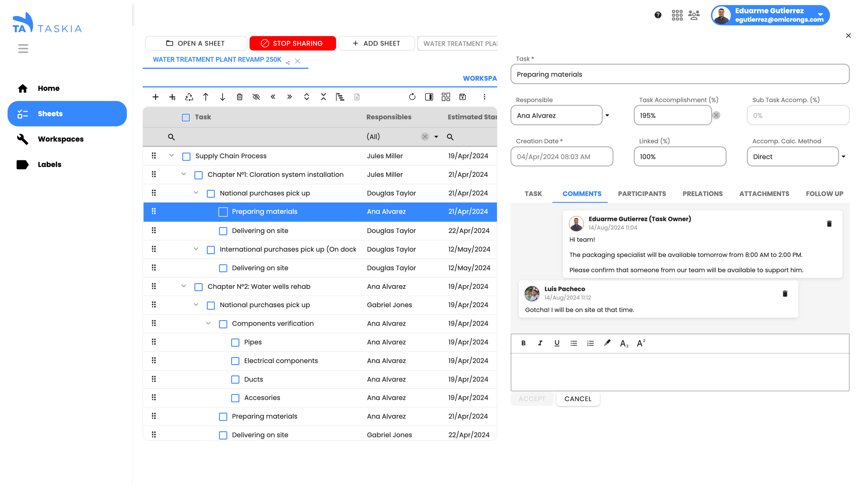Viewport: 868px width, 488px height.
Task: Apply italic formatting in comment editor
Action: [540, 343]
